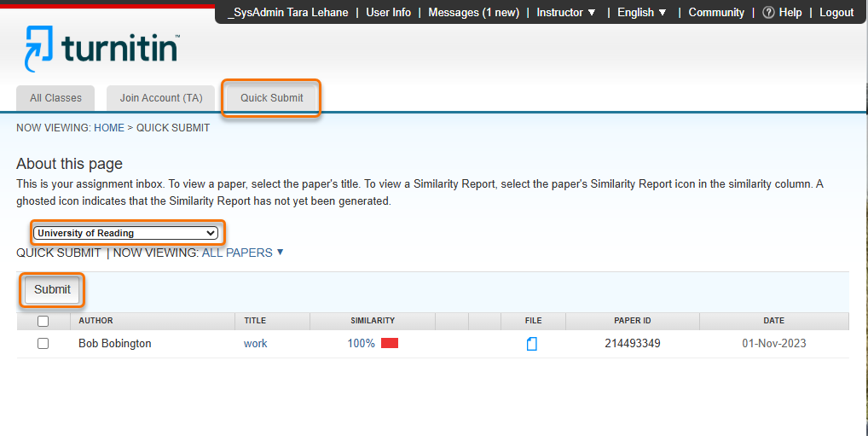This screenshot has width=868, height=436.
Task: Click the About this page heading
Action: [69, 164]
